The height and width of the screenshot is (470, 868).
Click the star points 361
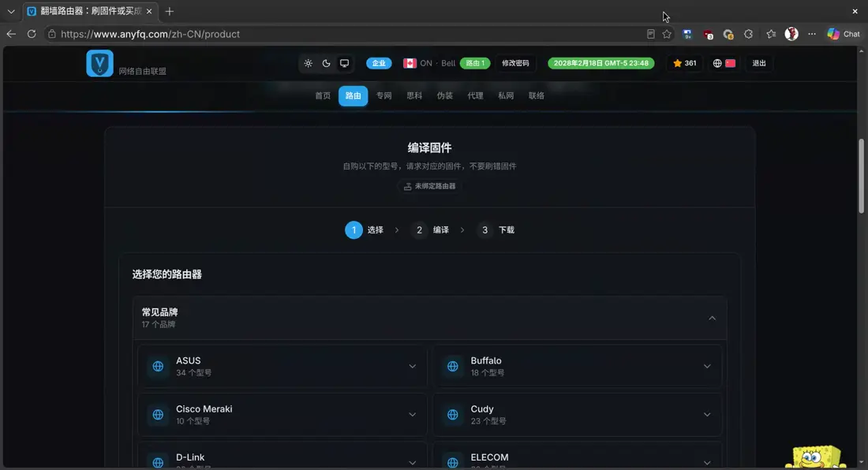[x=684, y=63]
